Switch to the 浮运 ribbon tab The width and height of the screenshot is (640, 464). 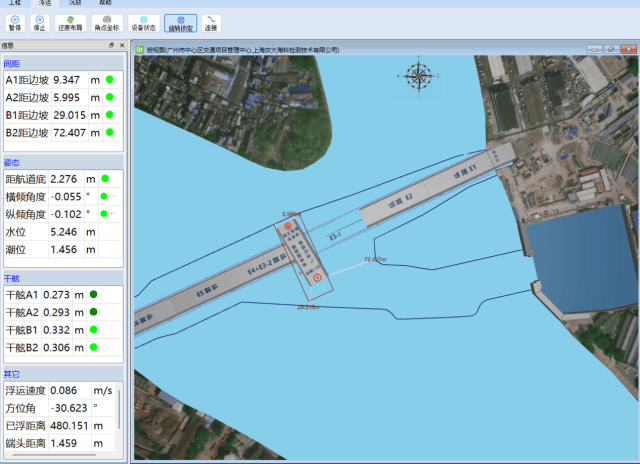coord(47,4)
